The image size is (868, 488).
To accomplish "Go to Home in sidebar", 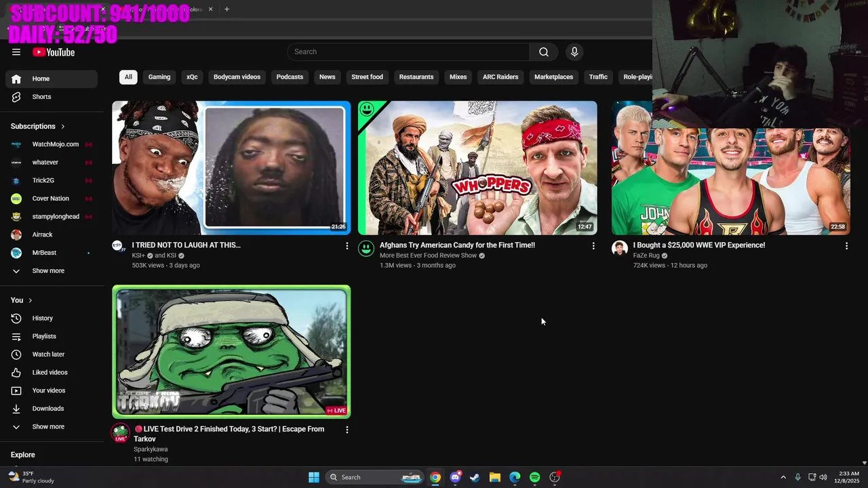I will pyautogui.click(x=52, y=79).
